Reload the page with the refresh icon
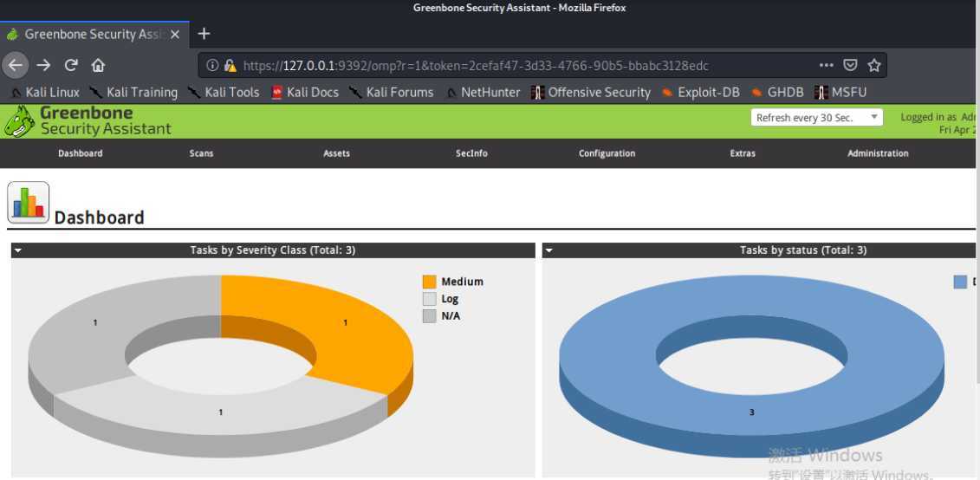Image resolution: width=980 pixels, height=480 pixels. coord(71,65)
